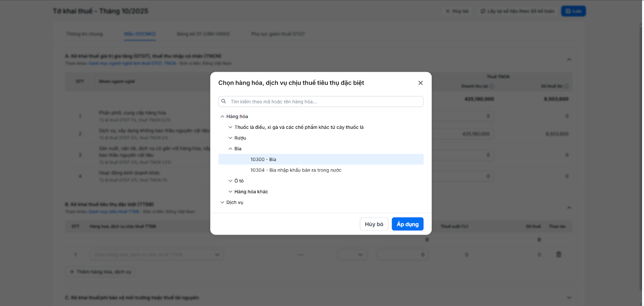Collapse section A chevron icon
Viewport: 644px width, 306px height.
(569, 60)
